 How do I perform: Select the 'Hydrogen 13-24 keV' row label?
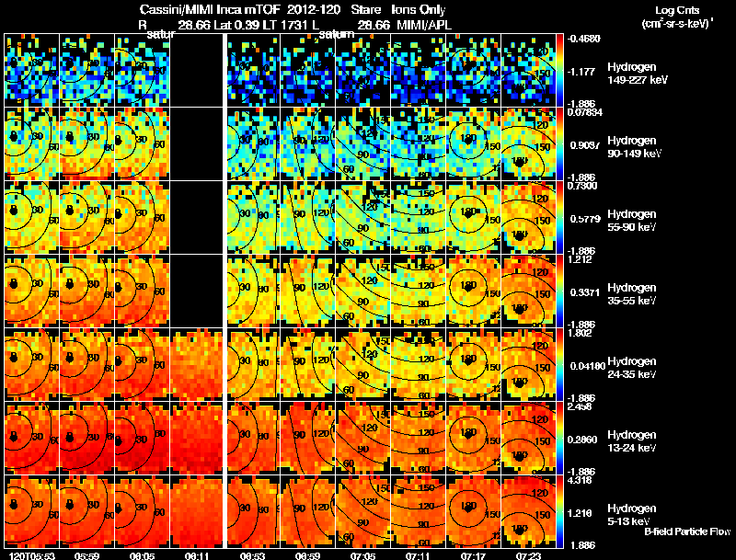click(632, 441)
